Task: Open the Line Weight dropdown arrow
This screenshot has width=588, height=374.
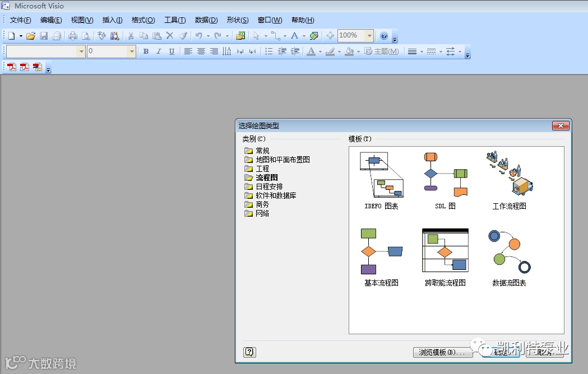Action: point(422,52)
